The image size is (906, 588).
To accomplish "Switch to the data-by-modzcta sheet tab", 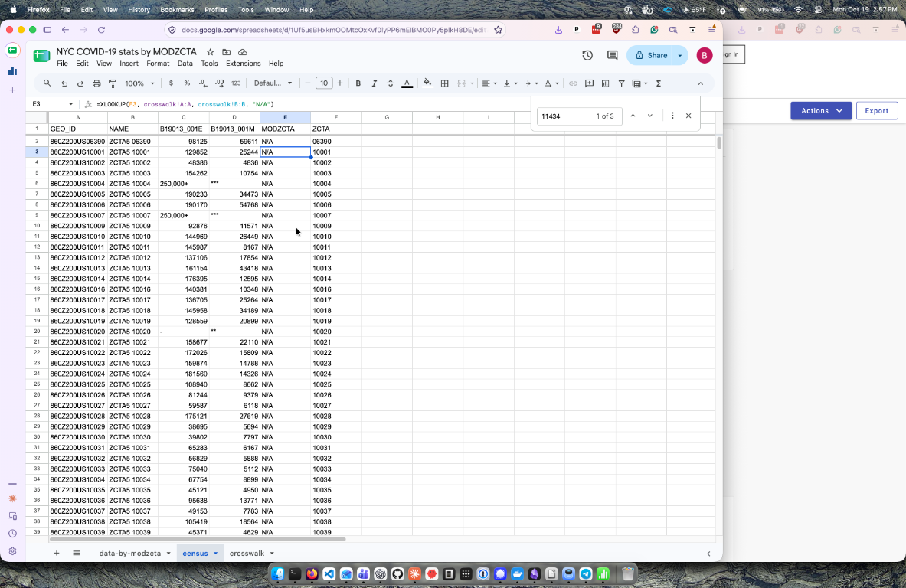I will tap(130, 554).
